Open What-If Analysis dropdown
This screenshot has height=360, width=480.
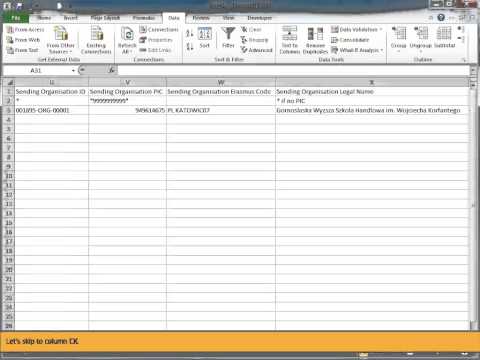(x=357, y=50)
